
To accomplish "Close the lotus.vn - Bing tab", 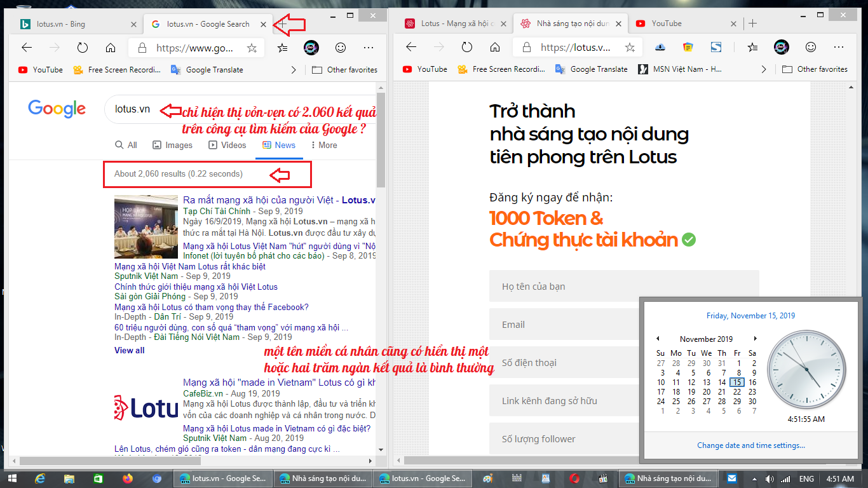I will (x=133, y=24).
